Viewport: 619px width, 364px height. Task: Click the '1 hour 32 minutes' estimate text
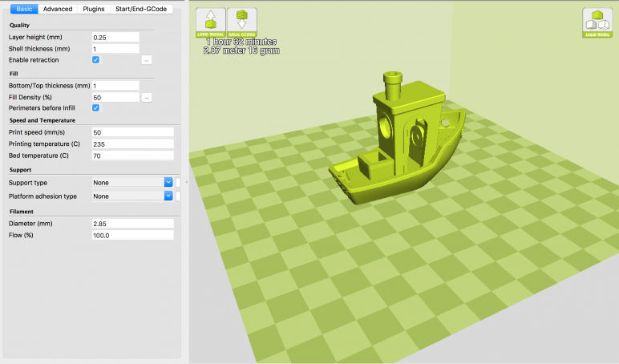tap(241, 42)
